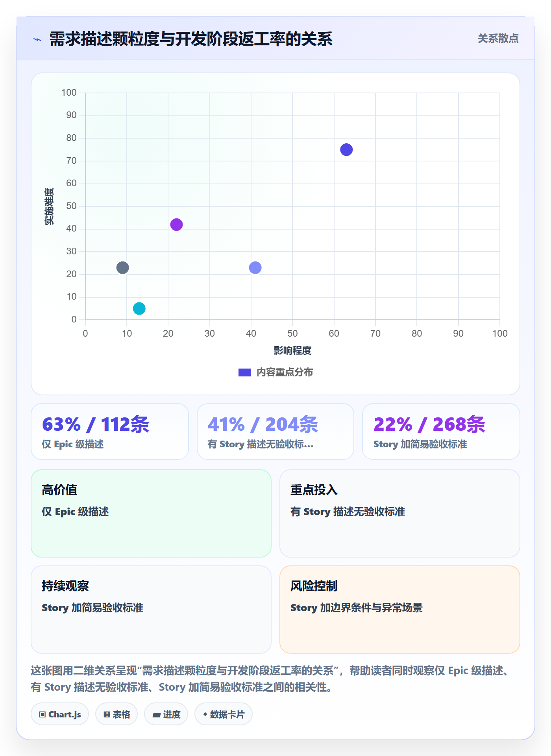Image resolution: width=551 pixels, height=756 pixels.
Task: Click the Story 加简易验收标准 label under 22%
Action: click(x=420, y=444)
